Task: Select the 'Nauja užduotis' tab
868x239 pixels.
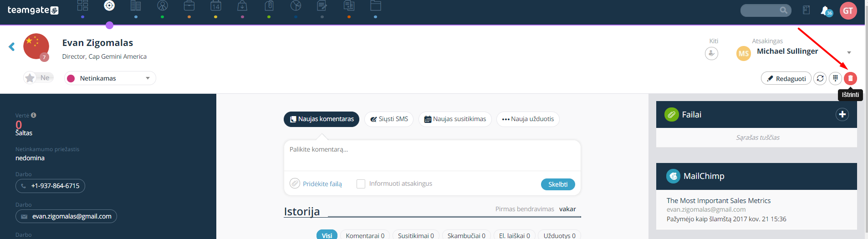Action: point(528,119)
